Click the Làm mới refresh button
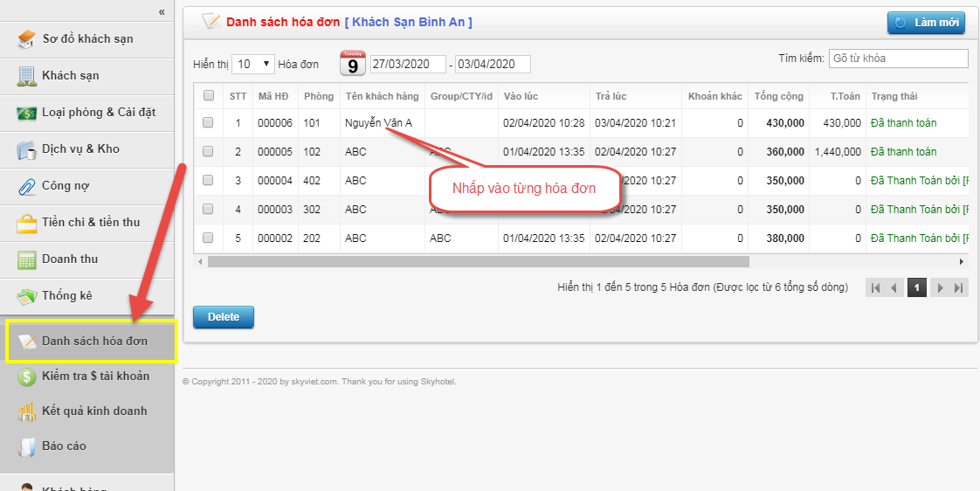980x491 pixels. [926, 23]
